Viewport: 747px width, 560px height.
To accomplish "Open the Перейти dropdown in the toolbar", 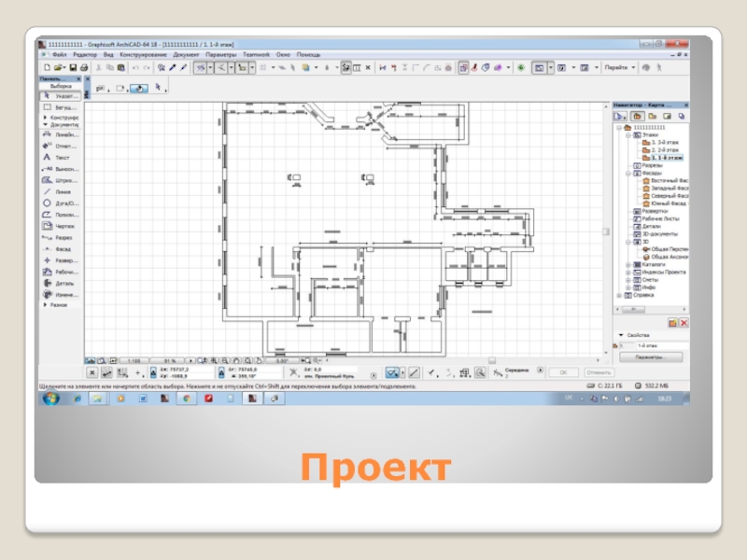I will (x=620, y=68).
